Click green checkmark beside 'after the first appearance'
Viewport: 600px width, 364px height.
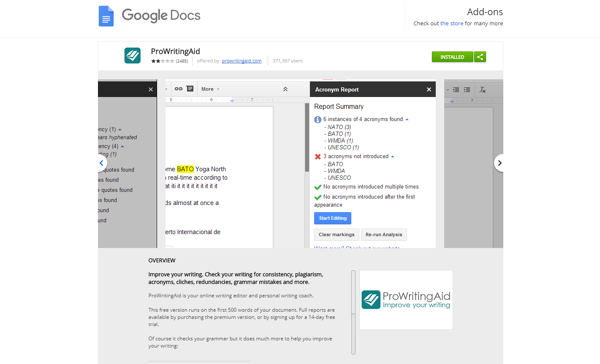click(x=318, y=197)
